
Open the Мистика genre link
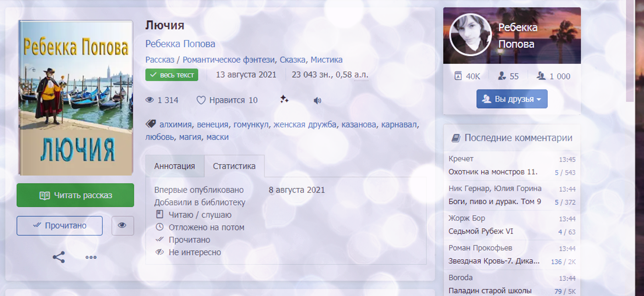(x=327, y=60)
